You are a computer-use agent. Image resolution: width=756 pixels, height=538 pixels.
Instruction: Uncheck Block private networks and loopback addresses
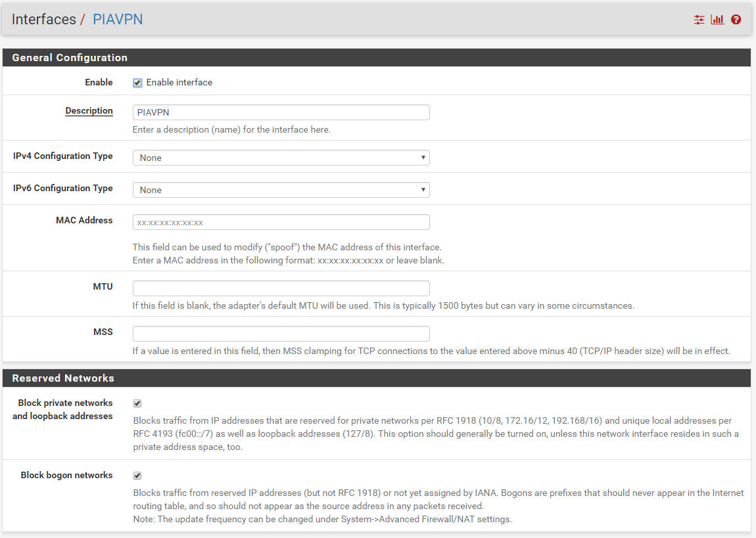[x=137, y=403]
